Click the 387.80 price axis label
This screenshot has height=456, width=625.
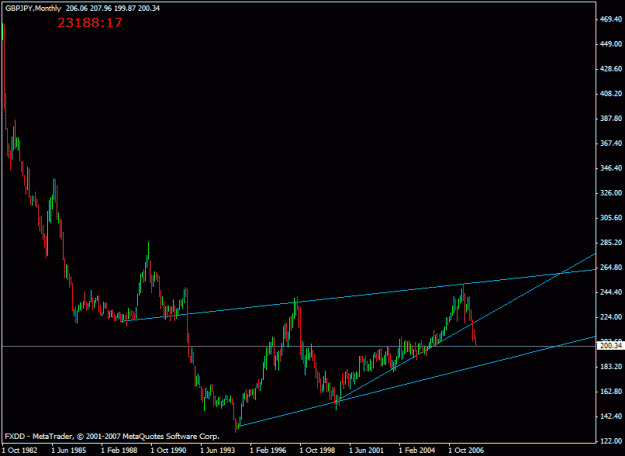(x=613, y=118)
